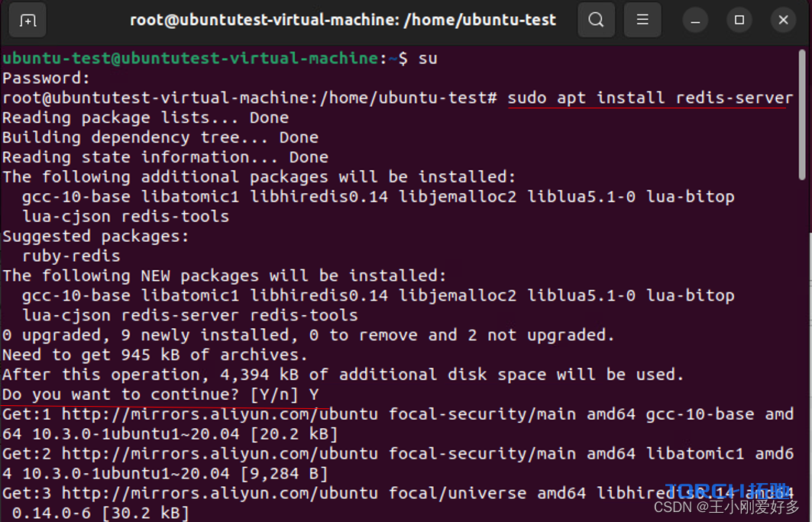This screenshot has width=812, height=522.
Task: Click the 'Suggested packages:' line
Action: [x=95, y=237]
